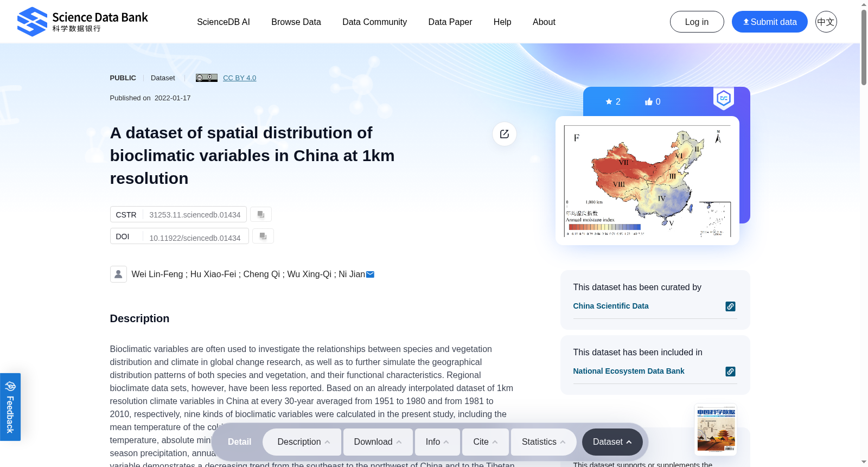Open the China map dataset thumbnail

[x=648, y=181]
